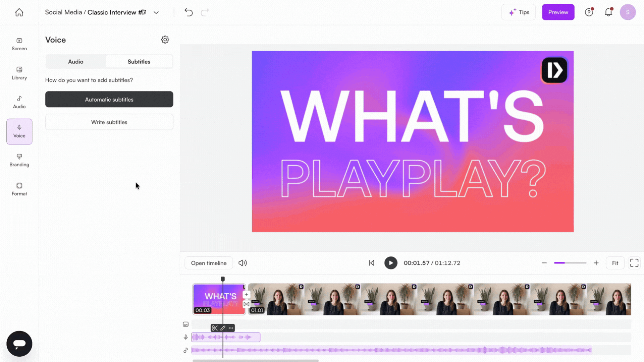Viewport: 644px width, 362px height.
Task: Zoom in the timeline with plus
Action: [x=596, y=263]
